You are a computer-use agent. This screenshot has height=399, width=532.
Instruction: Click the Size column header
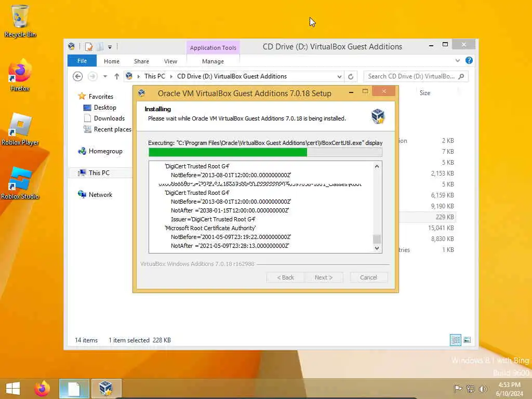click(425, 92)
